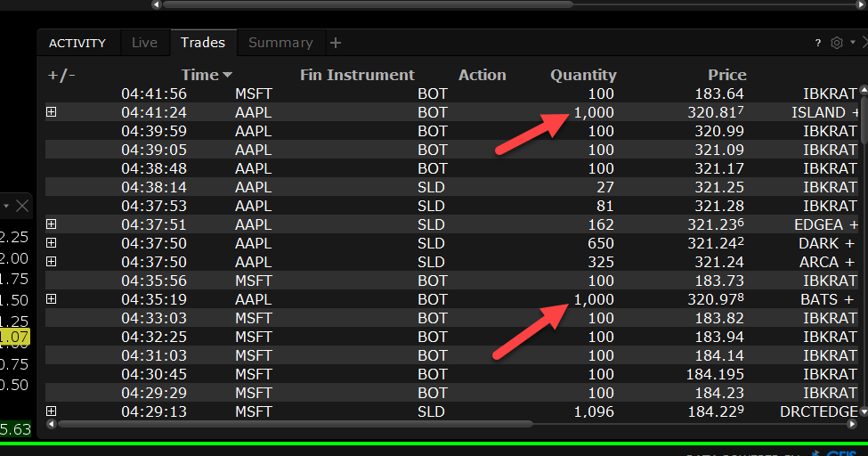Open dropdown arrow next to settings gear
The image size is (868, 456).
pos(852,43)
